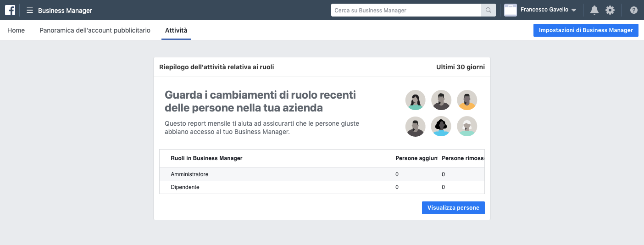This screenshot has height=245, width=644.
Task: Click the Business Manager title text
Action: [65, 10]
